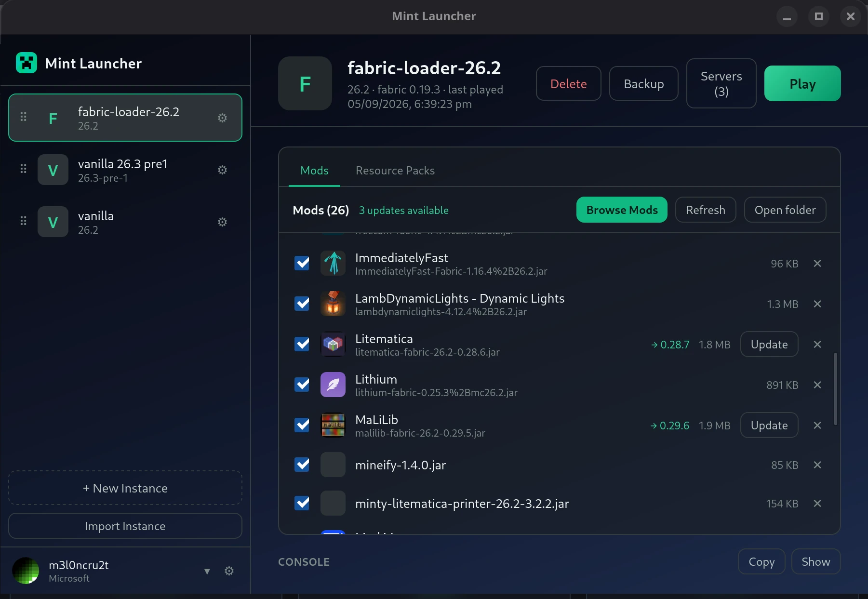Click Open folder button
Image resolution: width=868 pixels, height=599 pixels.
pyautogui.click(x=785, y=210)
